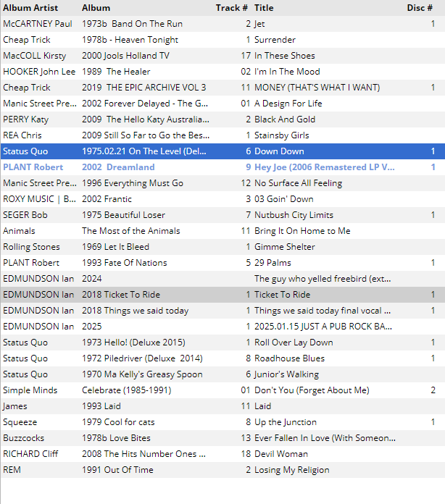
Task: Click album 2019 THE EPIC ARCHIVE VOL 3
Action: (x=144, y=88)
